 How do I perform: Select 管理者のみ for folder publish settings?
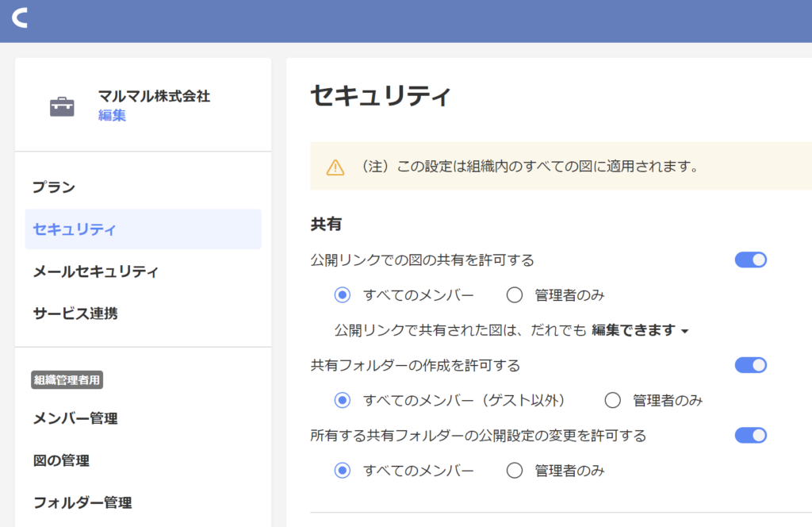[515, 471]
